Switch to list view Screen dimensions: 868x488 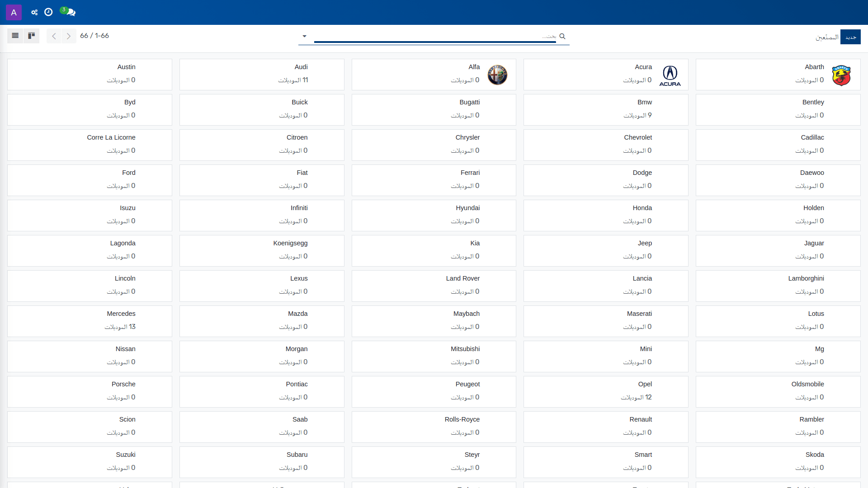coord(15,36)
